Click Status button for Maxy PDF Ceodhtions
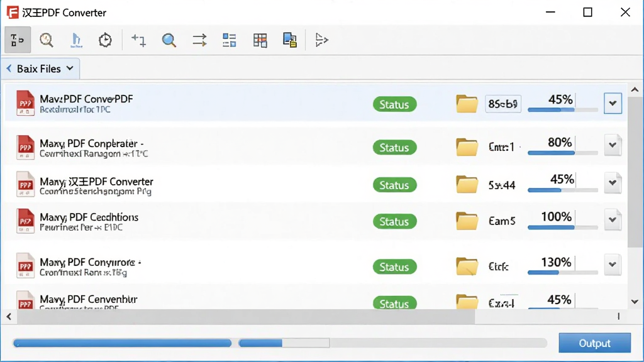This screenshot has height=362, width=644. click(x=394, y=222)
